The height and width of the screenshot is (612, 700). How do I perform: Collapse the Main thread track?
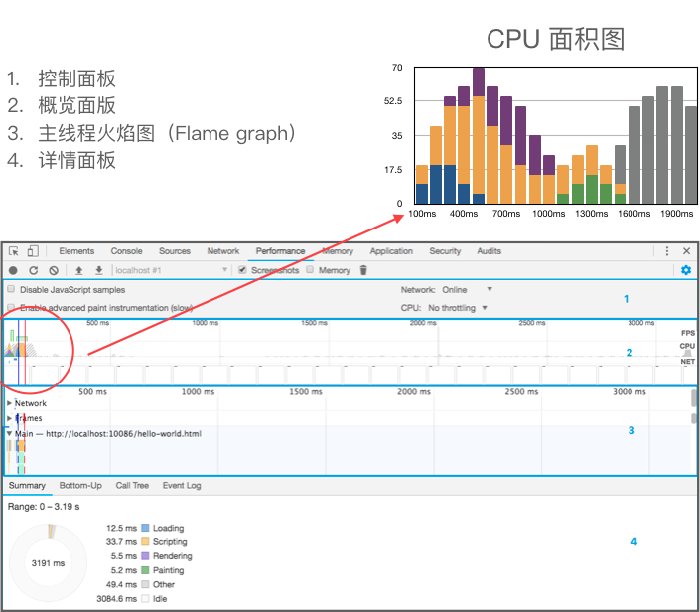9,434
